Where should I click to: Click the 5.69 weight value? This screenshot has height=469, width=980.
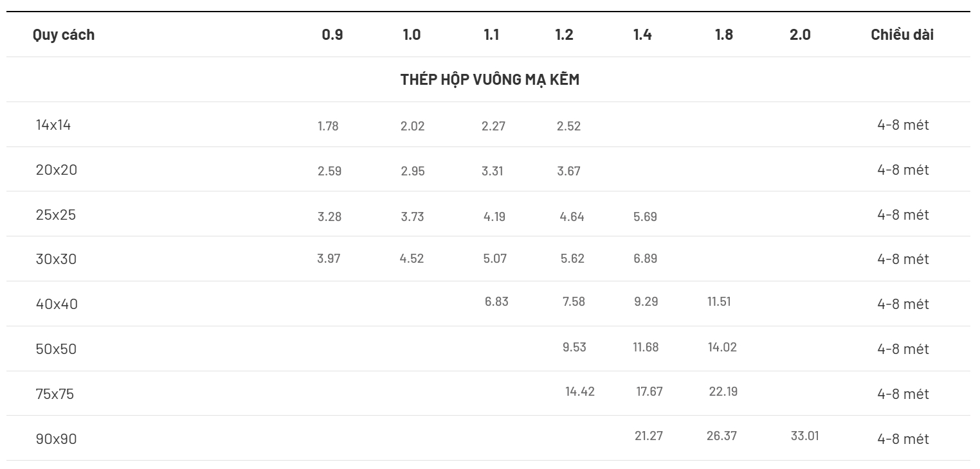(645, 217)
